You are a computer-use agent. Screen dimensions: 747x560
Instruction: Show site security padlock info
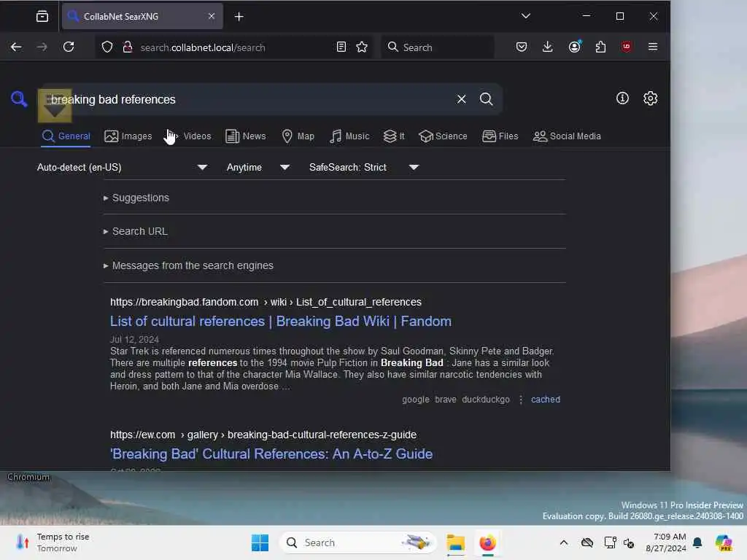pos(127,47)
